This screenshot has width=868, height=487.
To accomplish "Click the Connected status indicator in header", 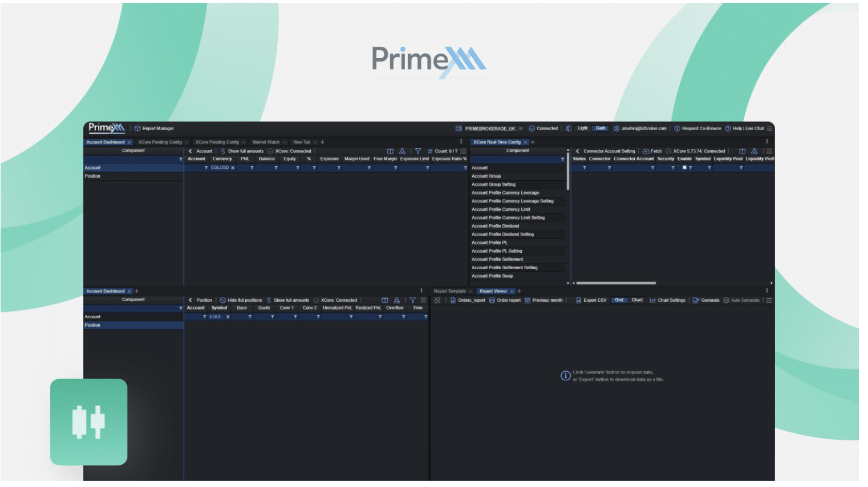I will 543,128.
